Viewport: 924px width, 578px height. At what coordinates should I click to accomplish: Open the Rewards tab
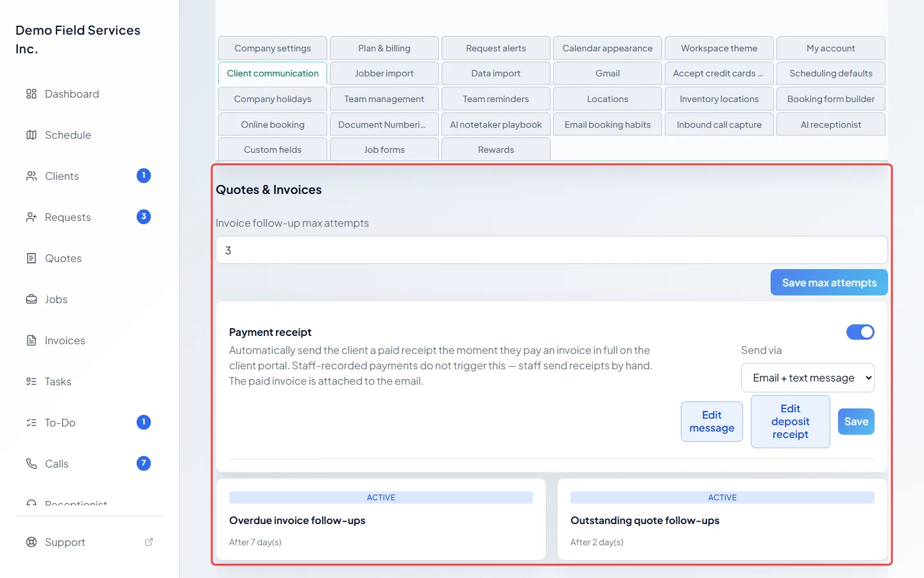(496, 150)
